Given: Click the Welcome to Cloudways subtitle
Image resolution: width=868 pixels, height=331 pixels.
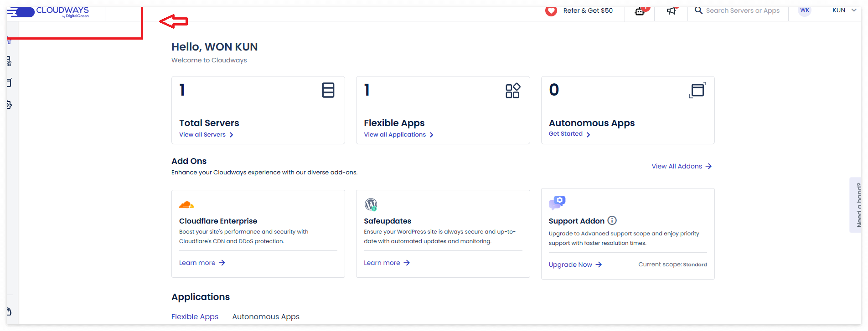Looking at the screenshot, I should [209, 60].
